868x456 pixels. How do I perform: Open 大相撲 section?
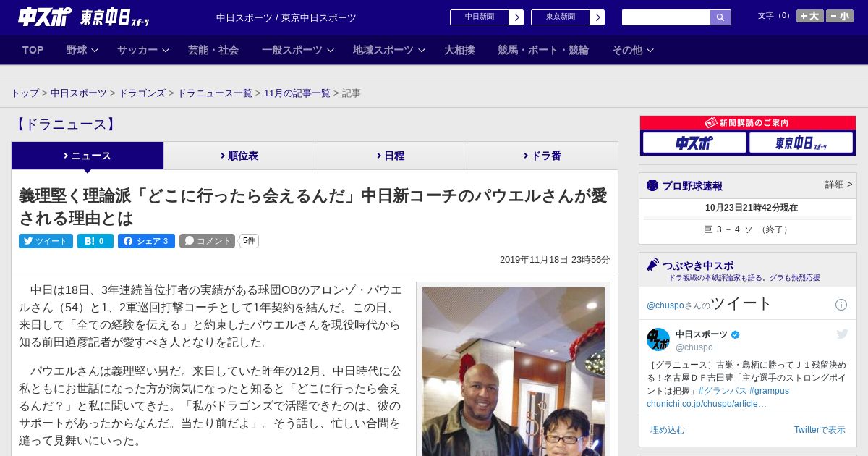pyautogui.click(x=459, y=50)
